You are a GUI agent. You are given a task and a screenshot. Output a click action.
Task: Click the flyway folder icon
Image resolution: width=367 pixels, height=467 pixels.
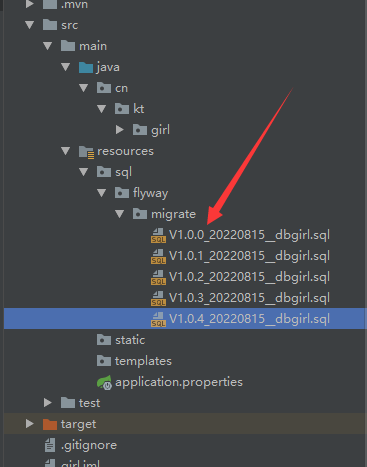click(x=122, y=193)
